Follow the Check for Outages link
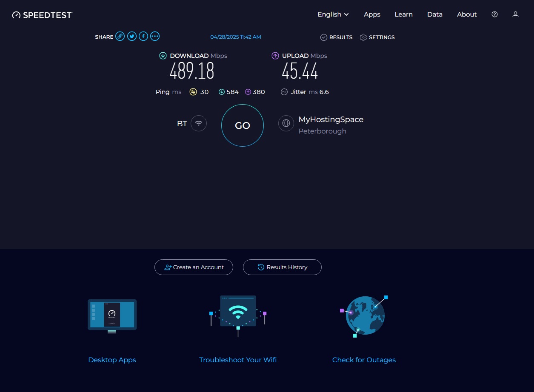The width and height of the screenshot is (534, 392). [364, 360]
